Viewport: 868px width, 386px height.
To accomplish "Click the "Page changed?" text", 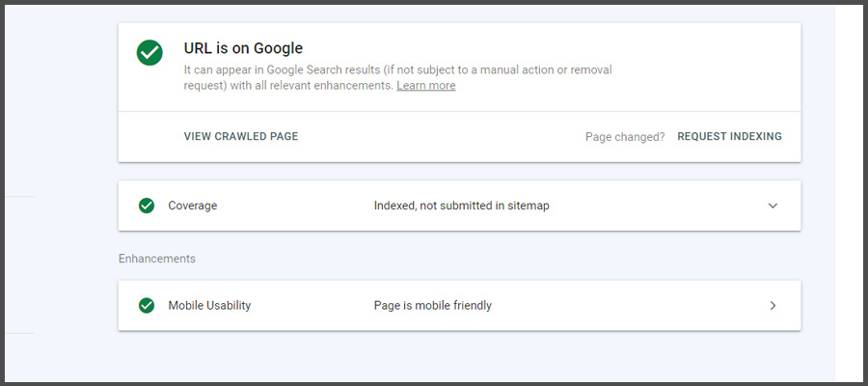I will click(624, 137).
